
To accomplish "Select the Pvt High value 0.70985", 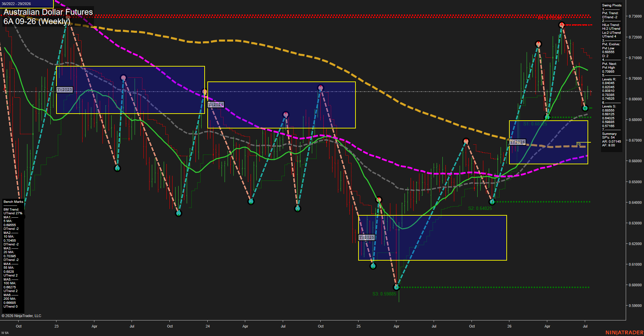I will click(x=608, y=72).
